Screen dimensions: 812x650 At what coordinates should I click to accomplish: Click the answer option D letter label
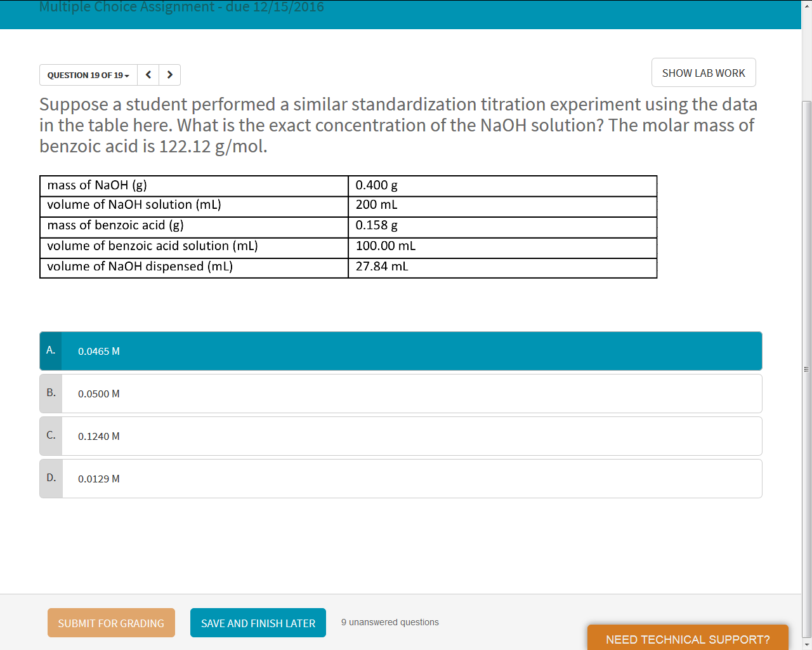pyautogui.click(x=51, y=479)
